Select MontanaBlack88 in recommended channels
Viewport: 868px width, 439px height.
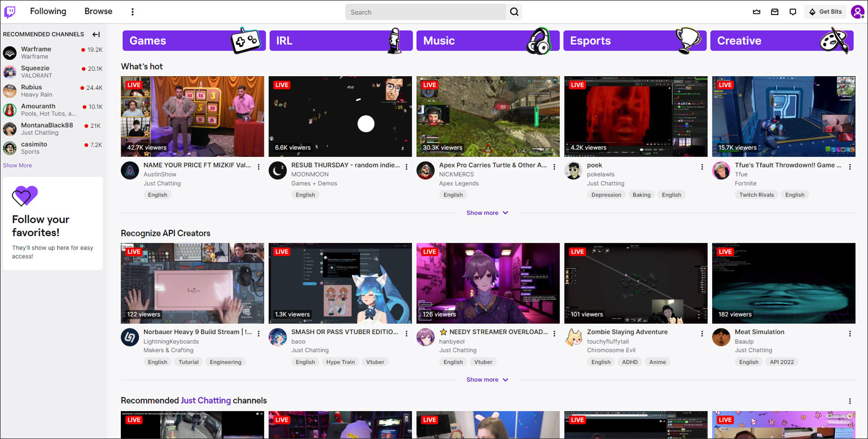click(x=53, y=129)
